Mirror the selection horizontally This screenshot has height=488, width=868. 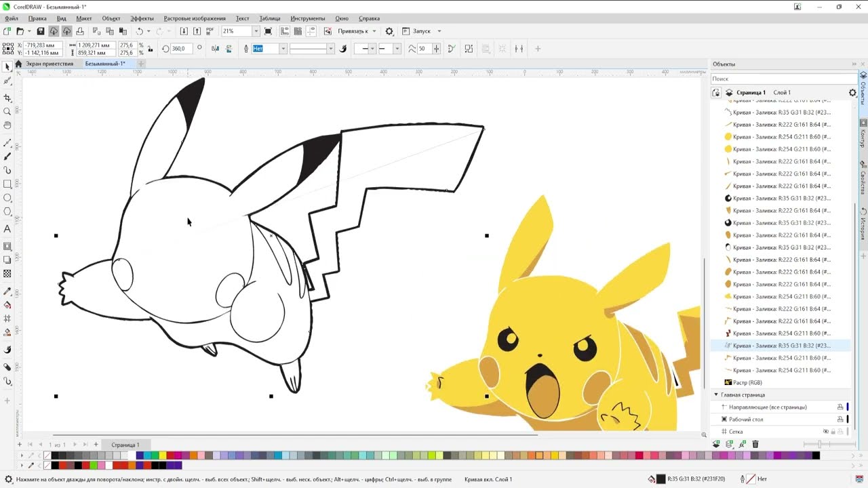216,49
